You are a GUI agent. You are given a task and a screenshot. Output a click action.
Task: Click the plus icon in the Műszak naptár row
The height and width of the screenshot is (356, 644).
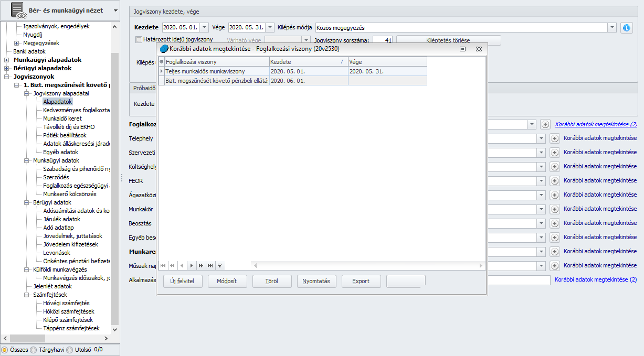click(554, 266)
